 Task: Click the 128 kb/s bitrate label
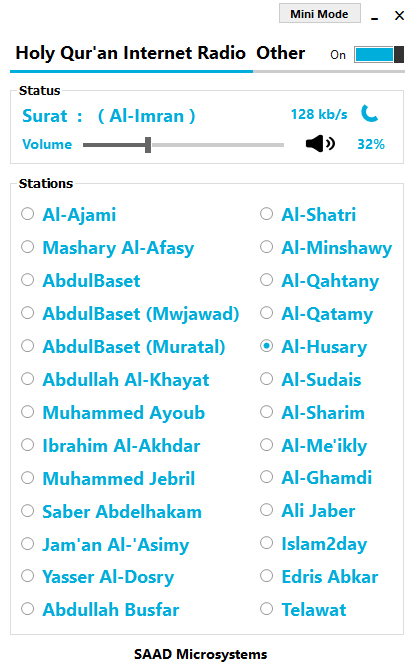319,114
